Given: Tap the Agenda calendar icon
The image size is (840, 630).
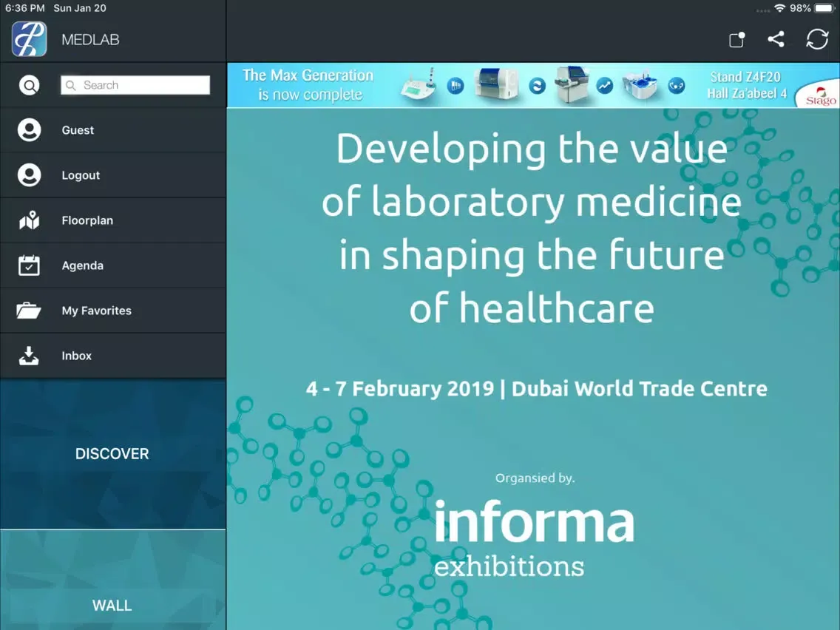Looking at the screenshot, I should click(30, 265).
